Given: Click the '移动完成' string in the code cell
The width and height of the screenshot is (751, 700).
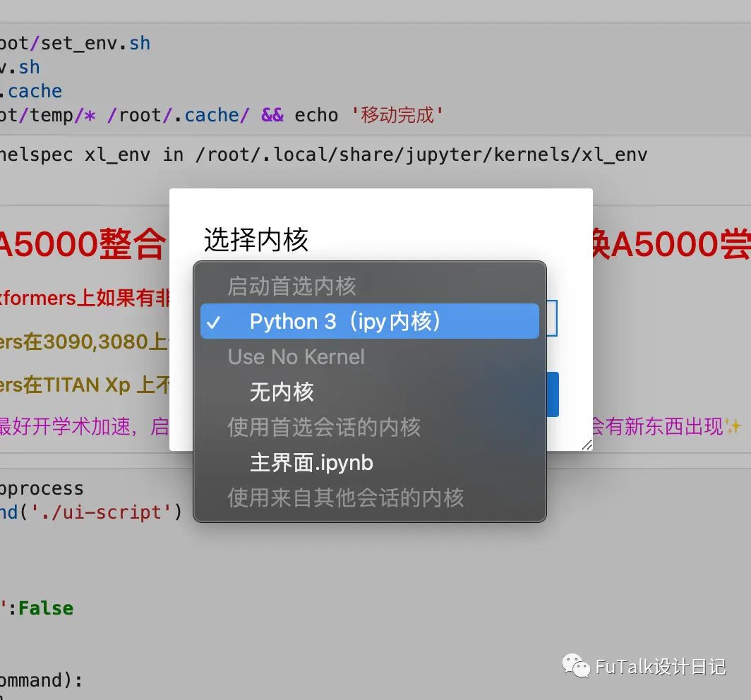Looking at the screenshot, I should pos(397,115).
